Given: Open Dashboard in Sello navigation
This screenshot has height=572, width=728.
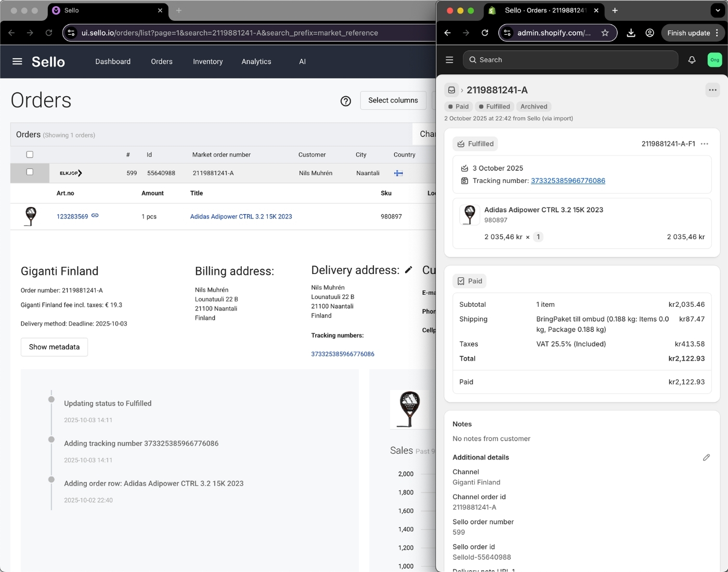Looking at the screenshot, I should 113,61.
